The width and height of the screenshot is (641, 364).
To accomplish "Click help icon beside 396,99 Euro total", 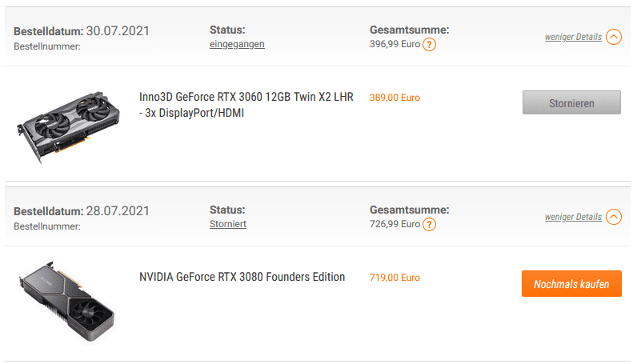I will click(x=430, y=45).
